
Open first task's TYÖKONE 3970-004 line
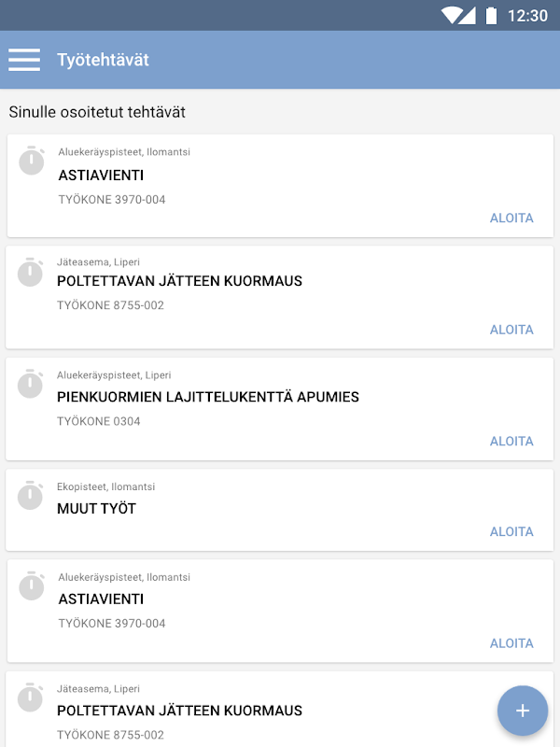112,199
